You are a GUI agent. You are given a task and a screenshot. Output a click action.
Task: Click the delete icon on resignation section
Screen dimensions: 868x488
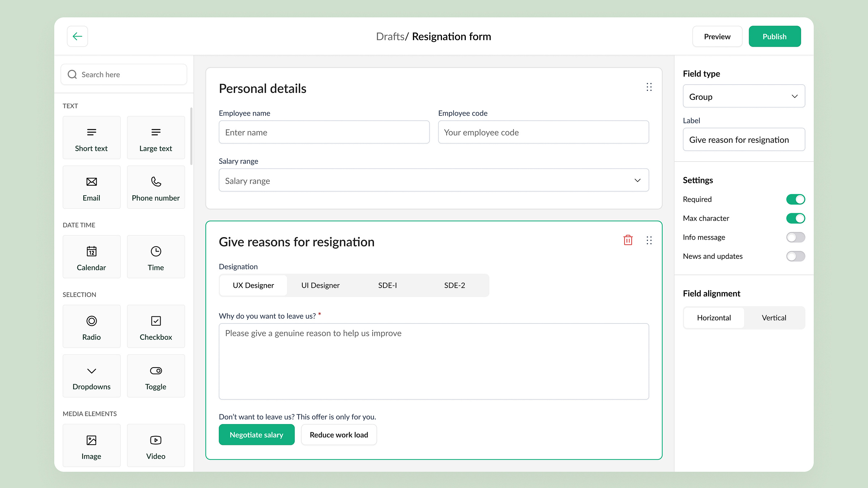click(628, 240)
